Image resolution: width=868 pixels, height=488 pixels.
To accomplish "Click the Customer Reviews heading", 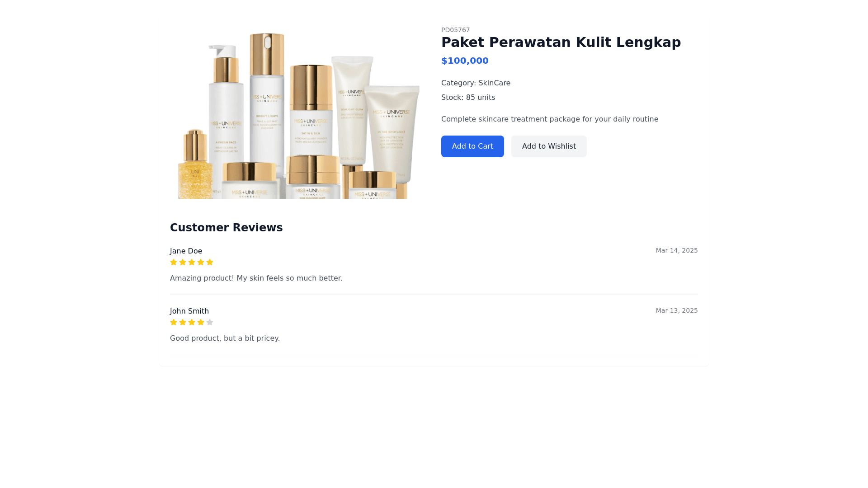I will coord(226,228).
